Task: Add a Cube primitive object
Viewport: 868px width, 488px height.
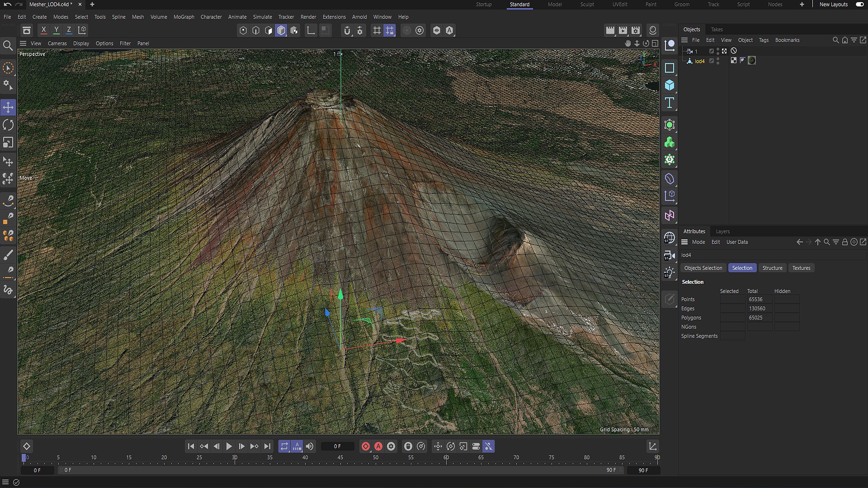Action: (x=670, y=85)
